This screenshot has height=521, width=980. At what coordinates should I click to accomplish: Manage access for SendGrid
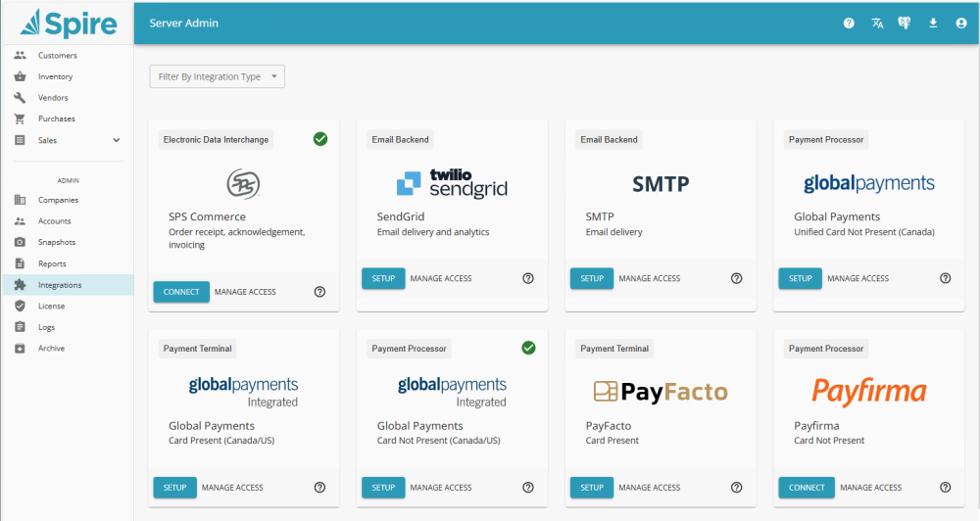pyautogui.click(x=441, y=278)
